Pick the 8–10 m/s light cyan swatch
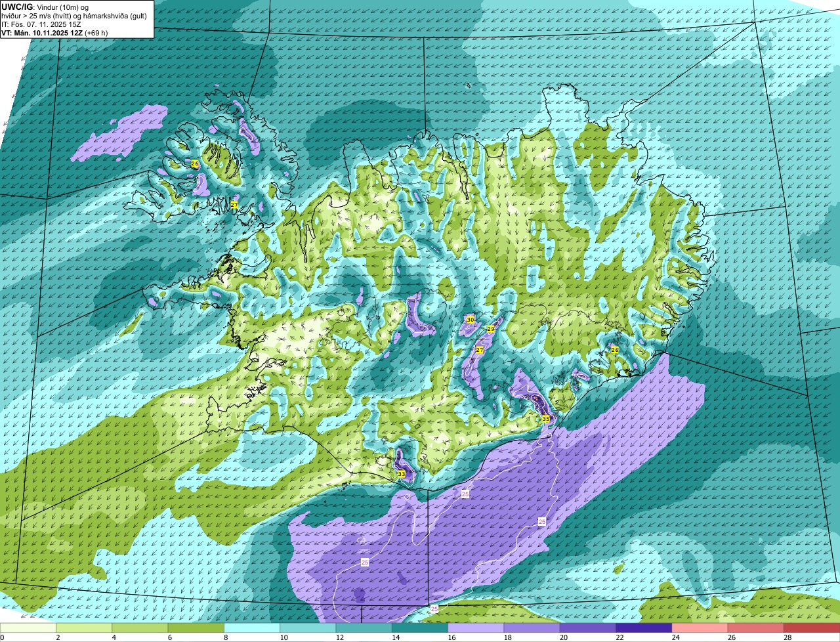The height and width of the screenshot is (642, 840). 252,628
